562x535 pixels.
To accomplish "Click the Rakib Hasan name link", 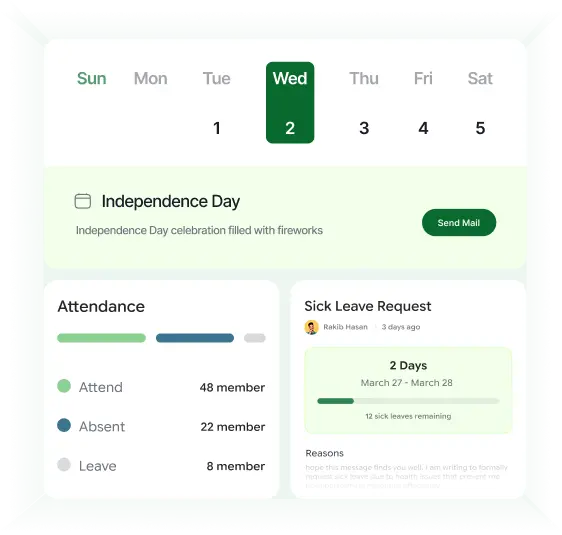I will (346, 327).
